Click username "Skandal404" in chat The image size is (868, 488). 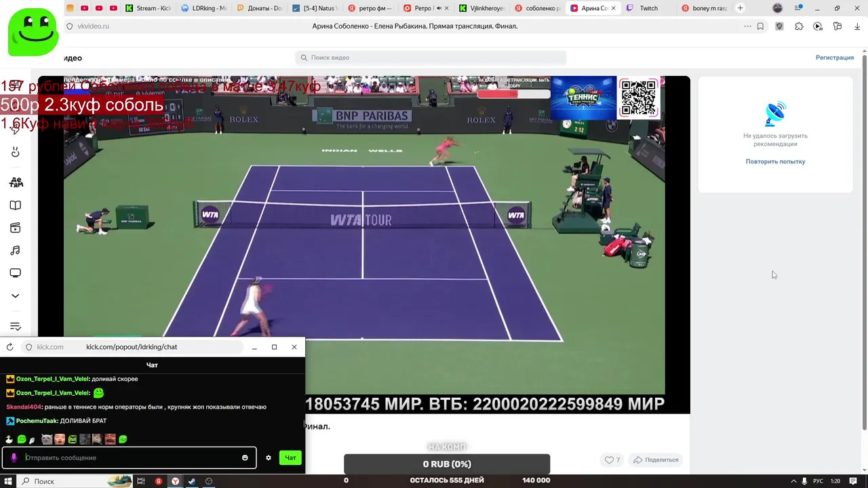24,407
